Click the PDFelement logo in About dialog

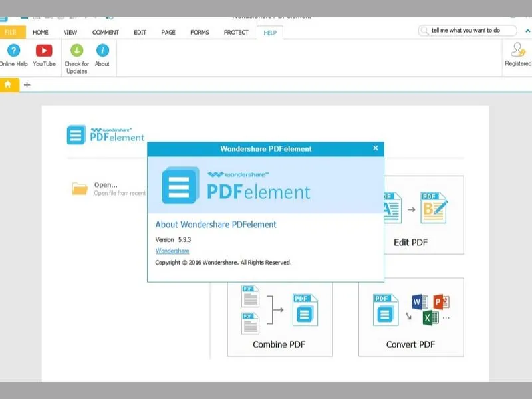[236, 186]
